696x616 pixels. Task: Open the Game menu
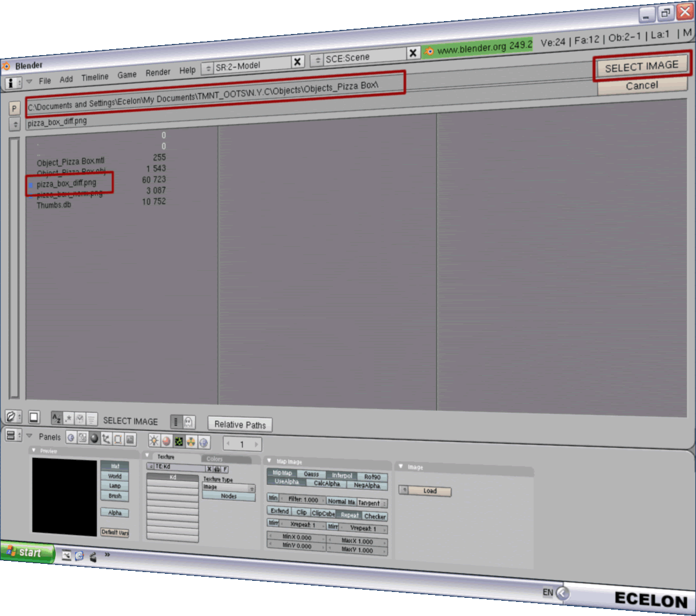127,75
